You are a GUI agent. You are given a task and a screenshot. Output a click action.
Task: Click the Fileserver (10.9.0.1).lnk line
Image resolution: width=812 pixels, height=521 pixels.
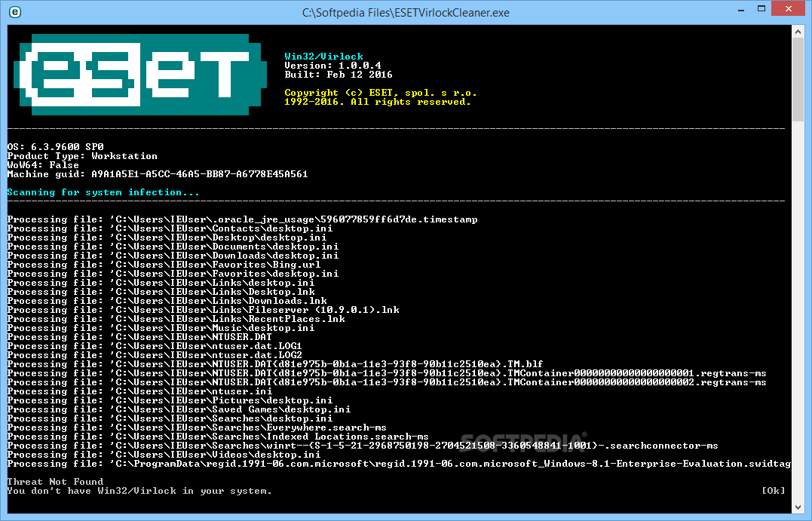[x=203, y=310]
